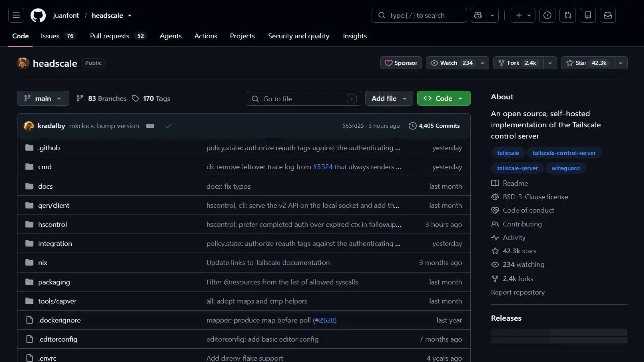The height and width of the screenshot is (362, 644).
Task: View the green check status of latest commit
Action: coord(168,126)
